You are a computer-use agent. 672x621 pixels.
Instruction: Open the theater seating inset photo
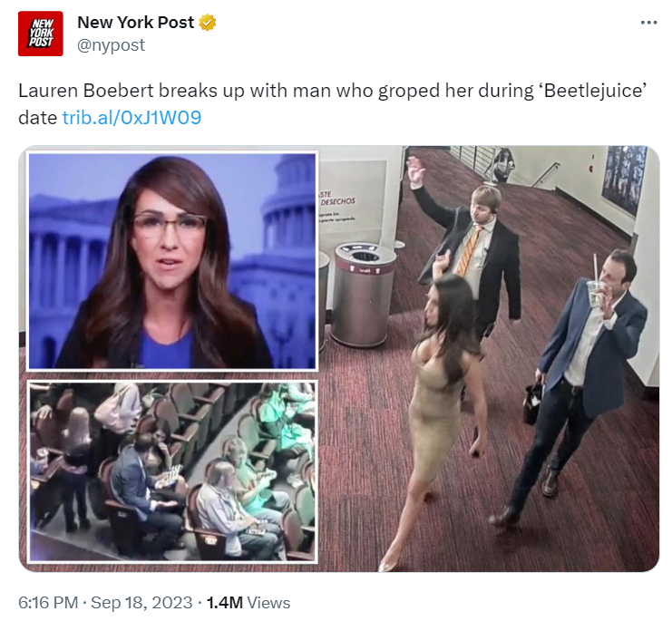172,471
